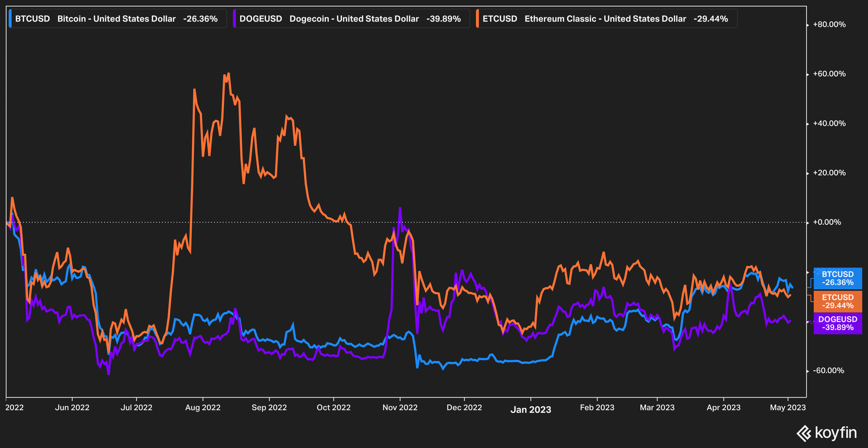The height and width of the screenshot is (448, 868).
Task: Click the orange ETCUSD -29.44% price tag
Action: pyautogui.click(x=838, y=301)
